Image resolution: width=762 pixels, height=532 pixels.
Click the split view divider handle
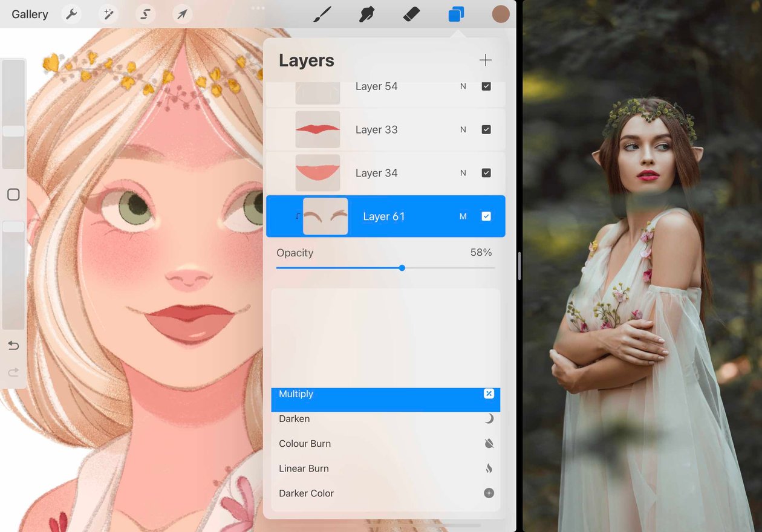coord(519,266)
